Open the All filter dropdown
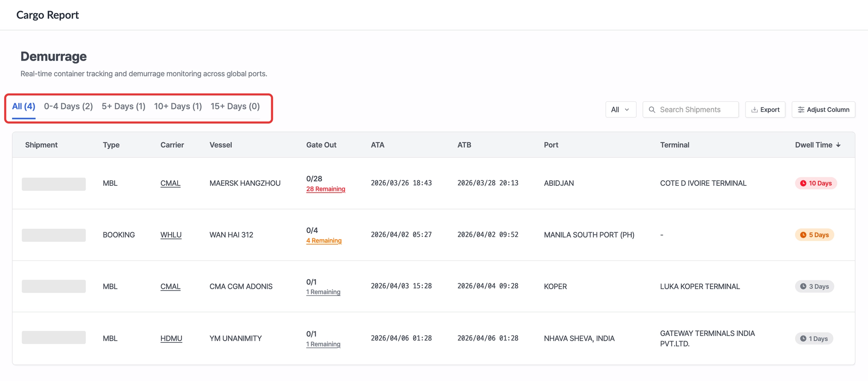The width and height of the screenshot is (868, 381). pos(620,109)
